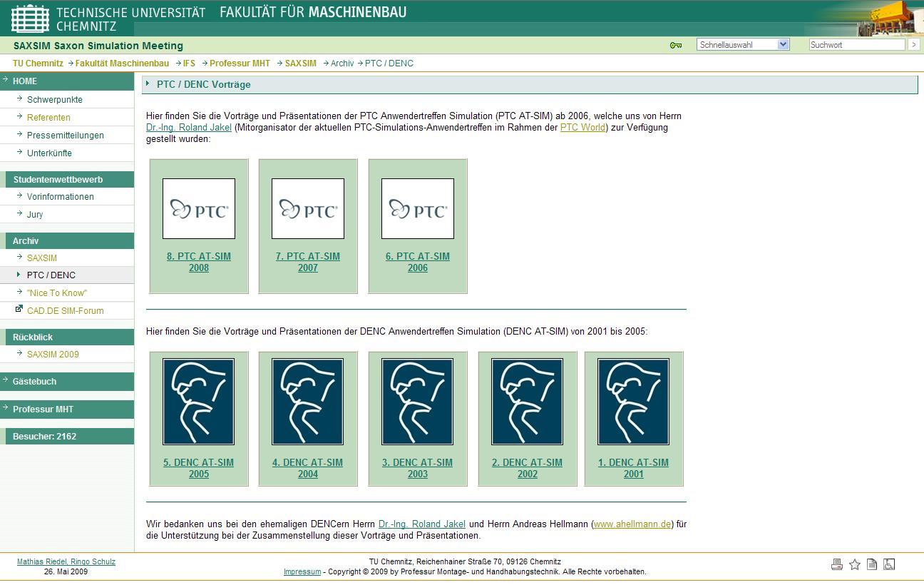Click Fakultät Maschinenbau breadcrumb
The image size is (924, 585).
point(122,63)
